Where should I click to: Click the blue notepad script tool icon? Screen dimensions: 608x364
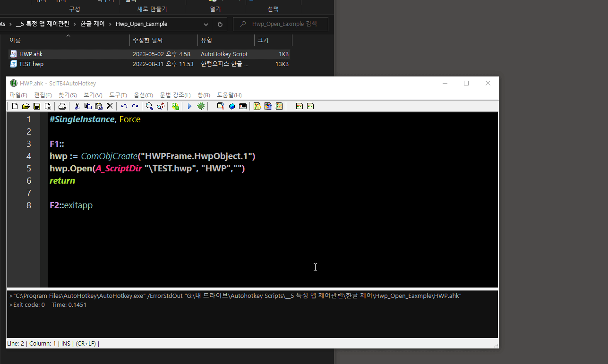pos(268,106)
